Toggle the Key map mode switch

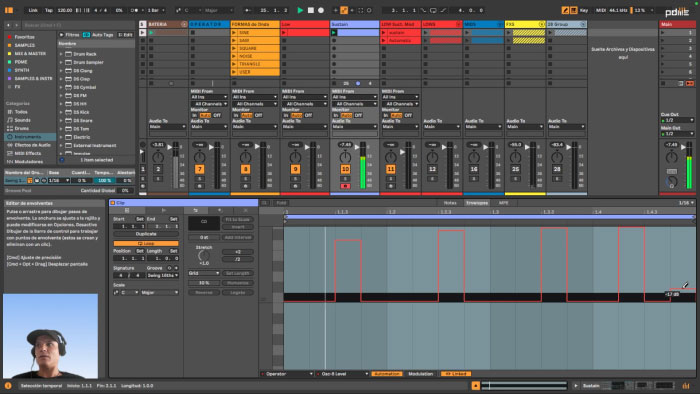pyautogui.click(x=584, y=10)
